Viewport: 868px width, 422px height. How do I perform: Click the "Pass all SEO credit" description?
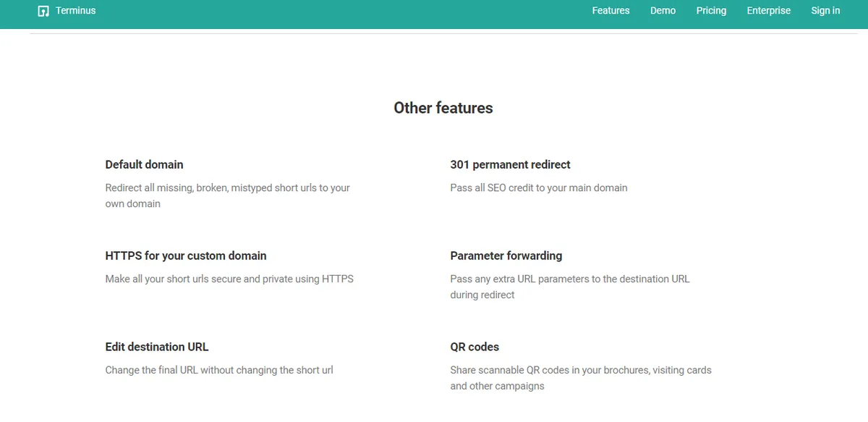point(538,187)
